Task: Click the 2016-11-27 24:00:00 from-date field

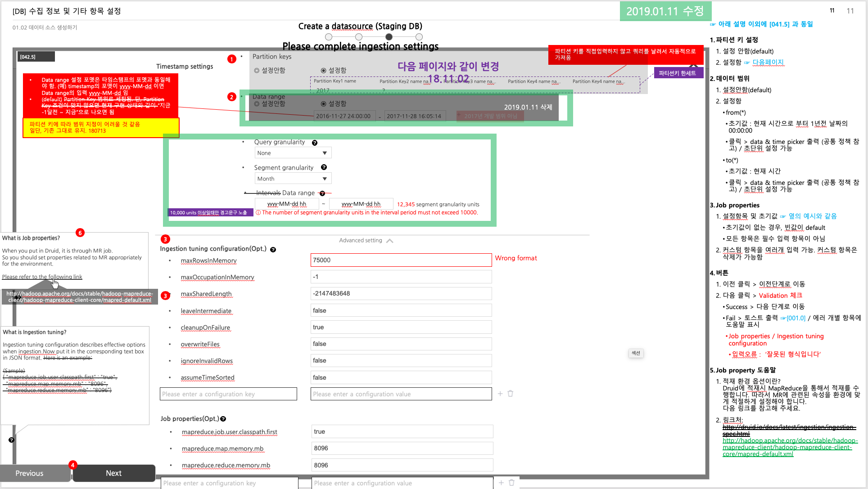Action: pyautogui.click(x=345, y=116)
